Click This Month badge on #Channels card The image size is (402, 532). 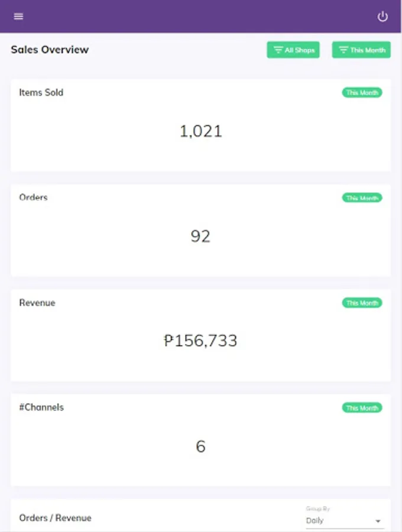[x=362, y=408]
